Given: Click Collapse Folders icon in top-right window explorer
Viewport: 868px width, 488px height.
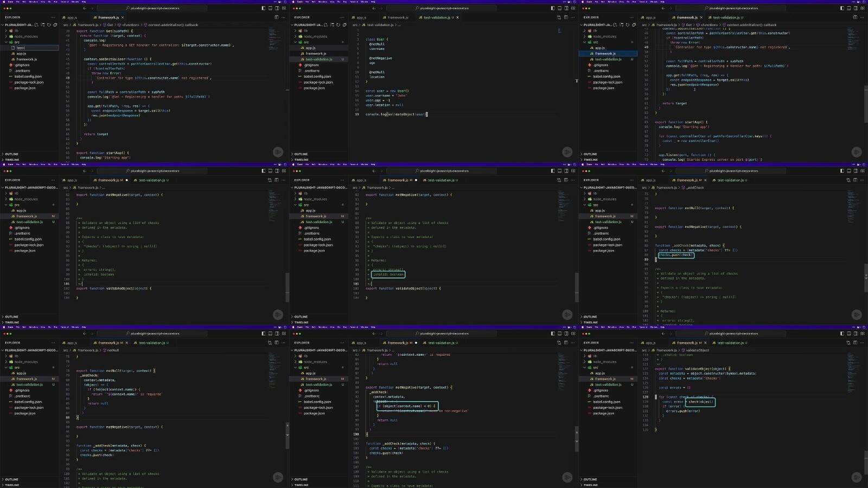Looking at the screenshot, I should click(x=634, y=25).
